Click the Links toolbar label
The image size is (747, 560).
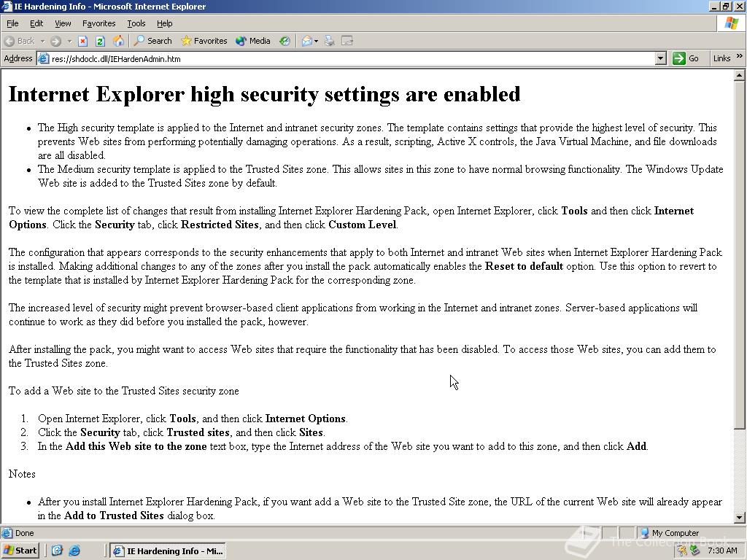(x=721, y=58)
